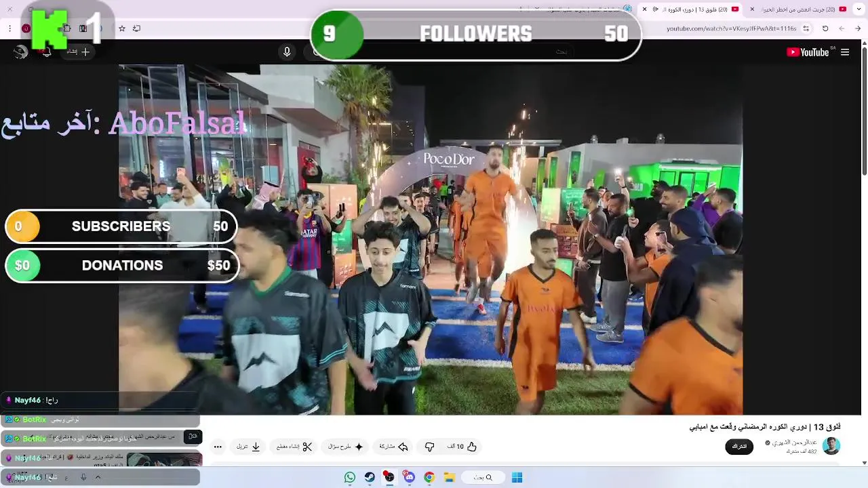Image resolution: width=868 pixels, height=488 pixels.
Task: Open the Create button with plus sign
Action: tap(77, 52)
